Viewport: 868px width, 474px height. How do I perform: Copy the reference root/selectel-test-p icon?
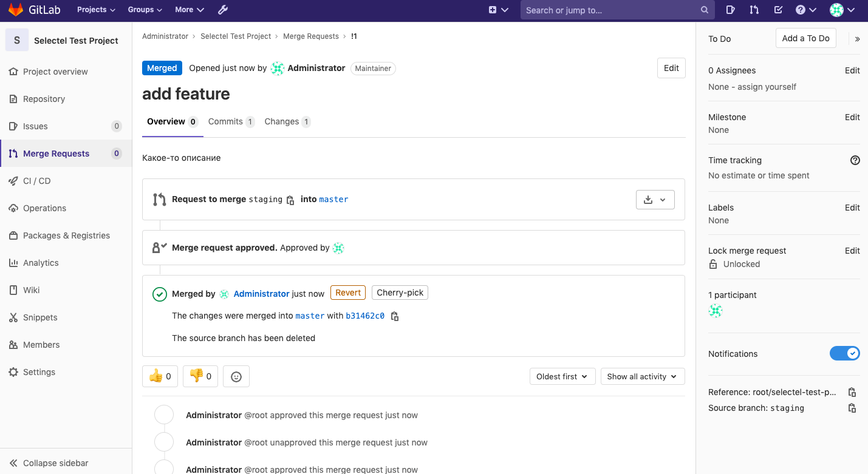852,392
